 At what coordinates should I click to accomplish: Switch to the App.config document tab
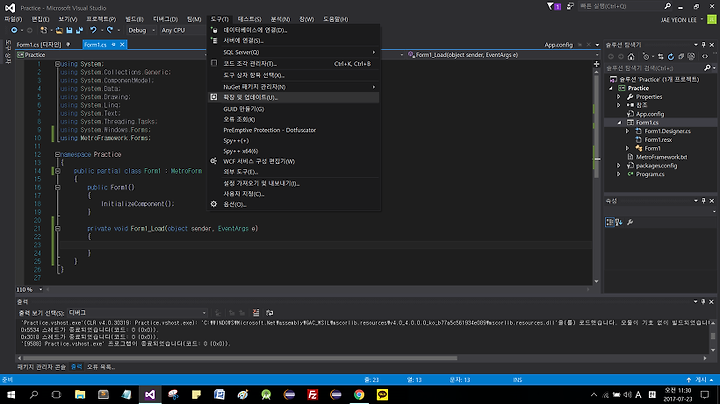point(558,45)
